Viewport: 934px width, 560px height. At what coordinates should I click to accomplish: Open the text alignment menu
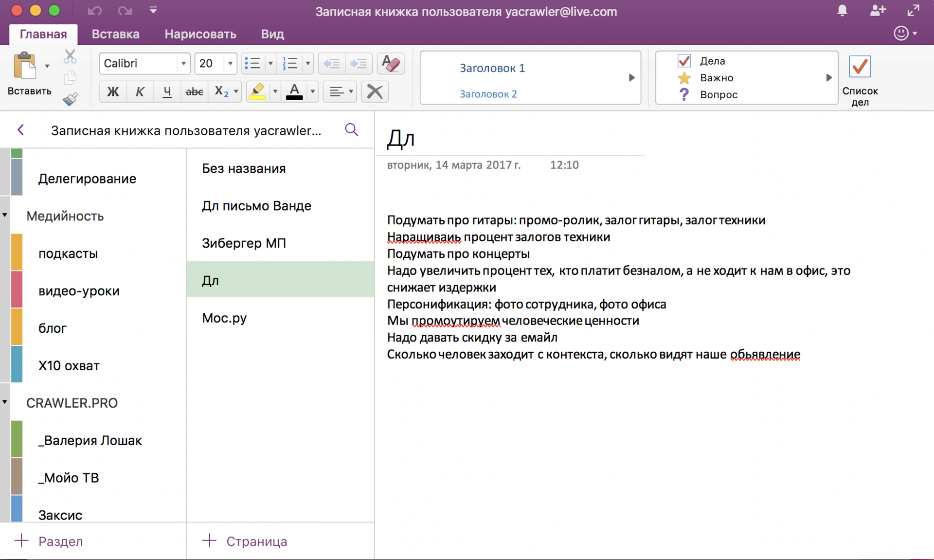(x=340, y=91)
